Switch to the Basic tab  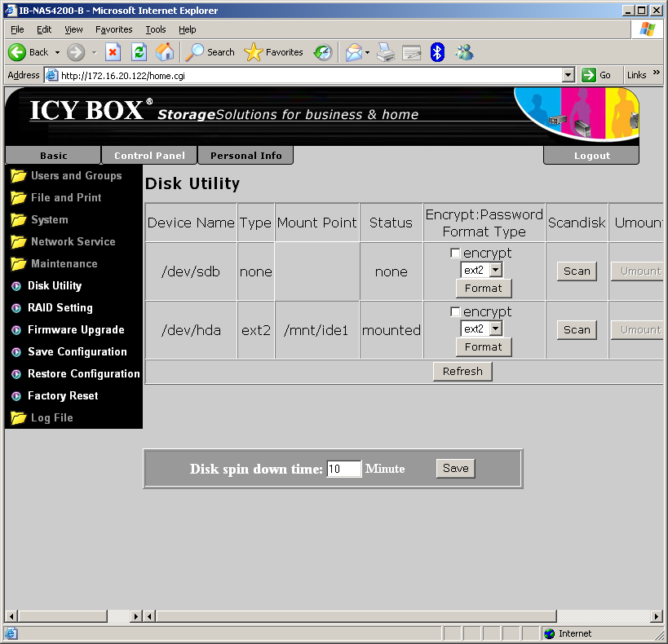(53, 156)
